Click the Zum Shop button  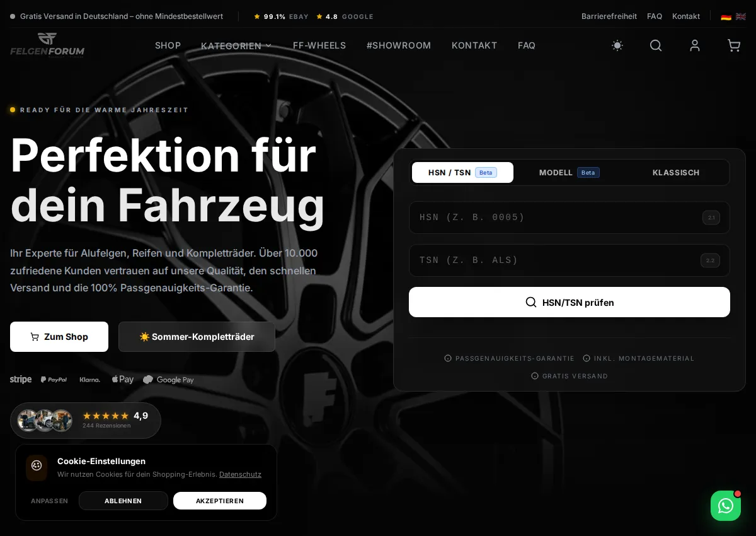pos(59,337)
